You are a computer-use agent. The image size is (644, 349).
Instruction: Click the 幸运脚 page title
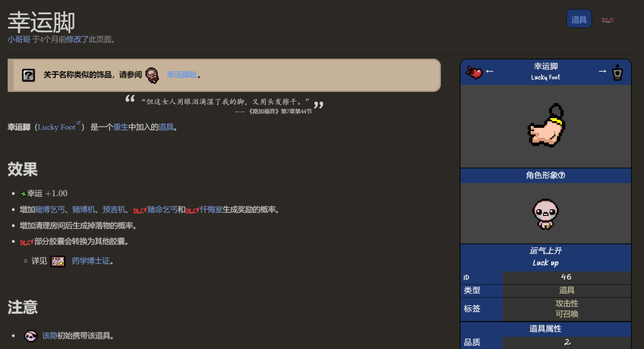point(41,22)
